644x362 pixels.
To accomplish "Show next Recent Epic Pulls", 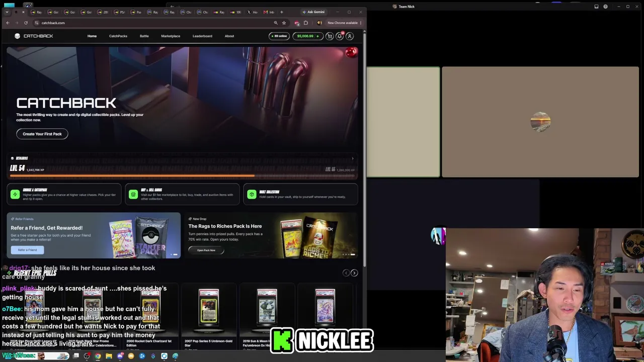I will click(x=354, y=273).
